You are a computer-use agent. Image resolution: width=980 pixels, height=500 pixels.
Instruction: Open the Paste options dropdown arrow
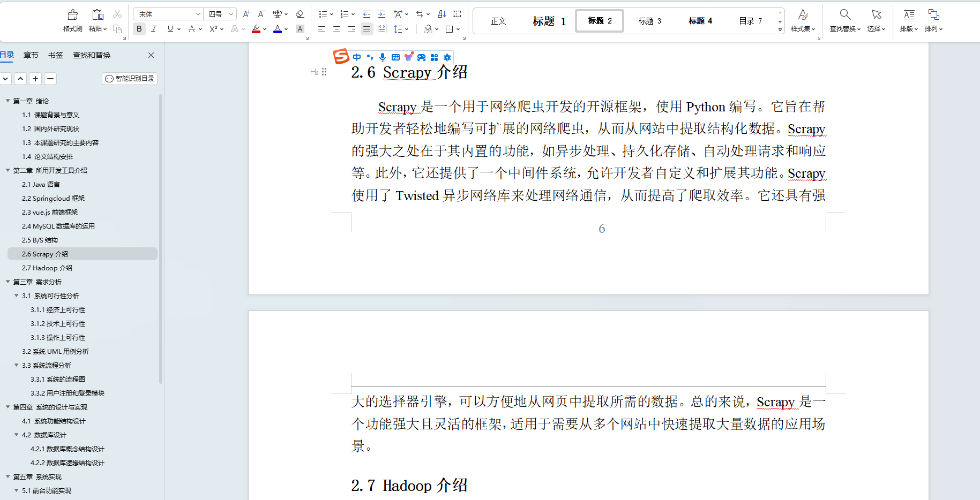pyautogui.click(x=106, y=29)
